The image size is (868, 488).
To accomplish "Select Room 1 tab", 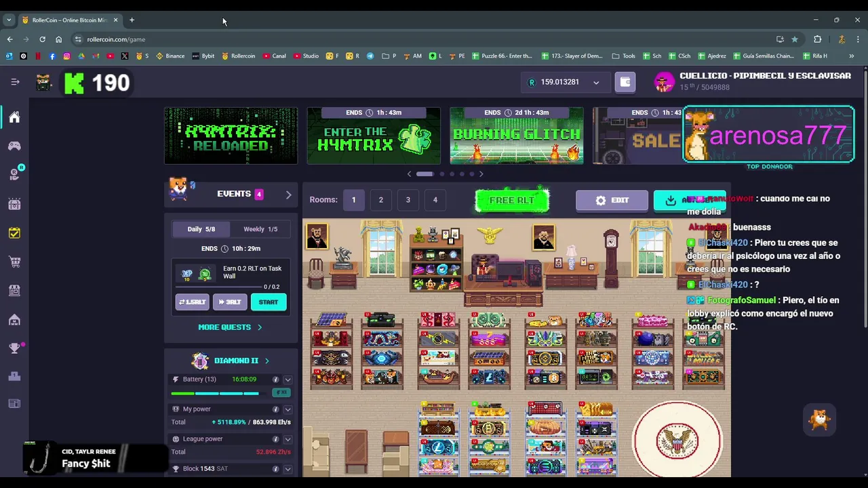I will point(353,200).
